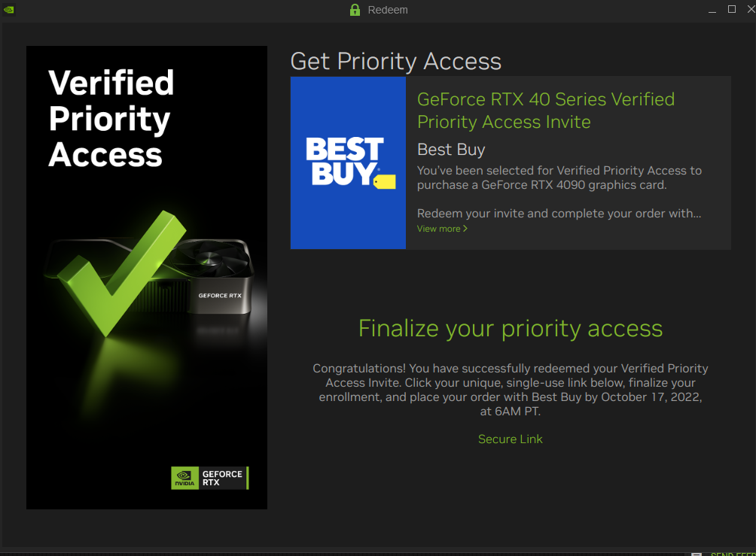Viewport: 756px width, 556px height.
Task: Click the Get Priority Access heading
Action: pyautogui.click(x=396, y=61)
